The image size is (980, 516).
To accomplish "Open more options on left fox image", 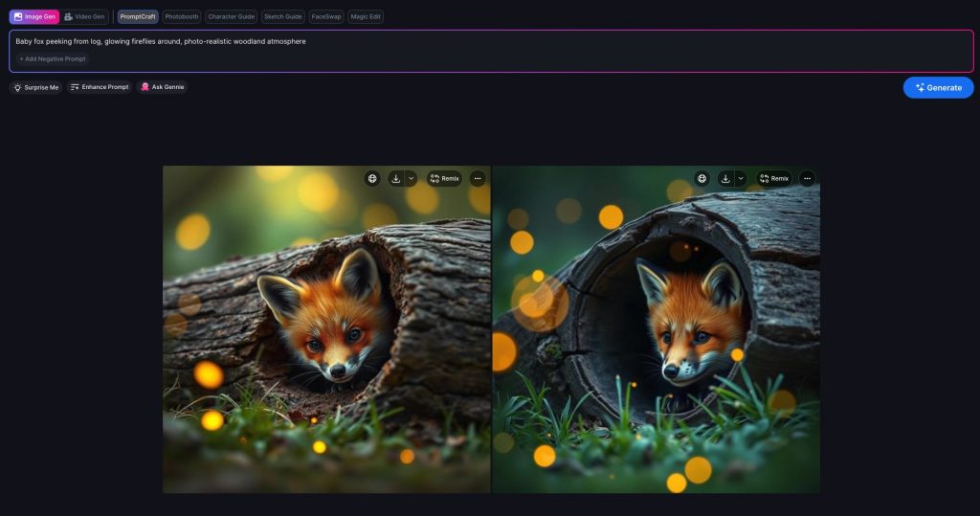I will click(x=478, y=178).
